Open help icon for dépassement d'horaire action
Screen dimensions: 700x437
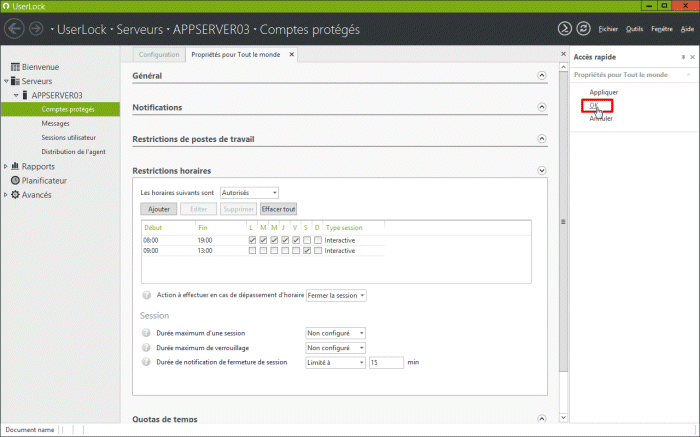click(146, 295)
